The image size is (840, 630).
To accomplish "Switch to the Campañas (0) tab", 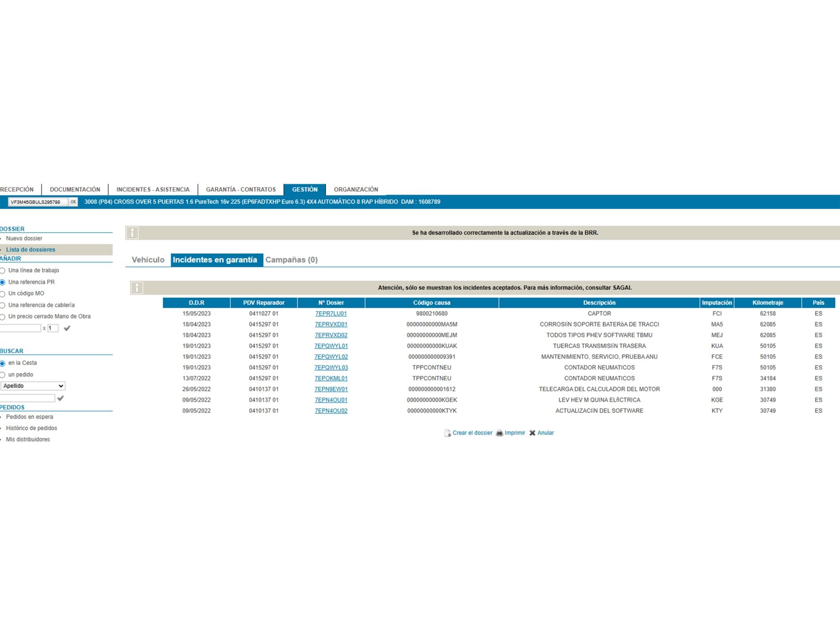I will pyautogui.click(x=291, y=260).
